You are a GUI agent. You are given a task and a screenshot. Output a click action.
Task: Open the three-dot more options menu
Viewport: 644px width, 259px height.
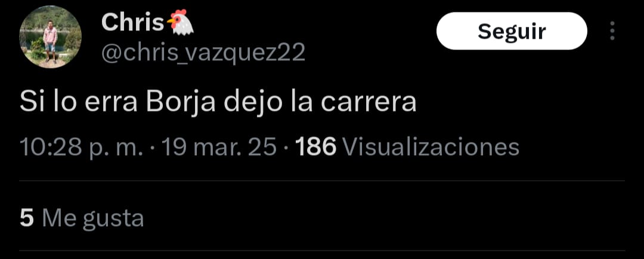(612, 31)
